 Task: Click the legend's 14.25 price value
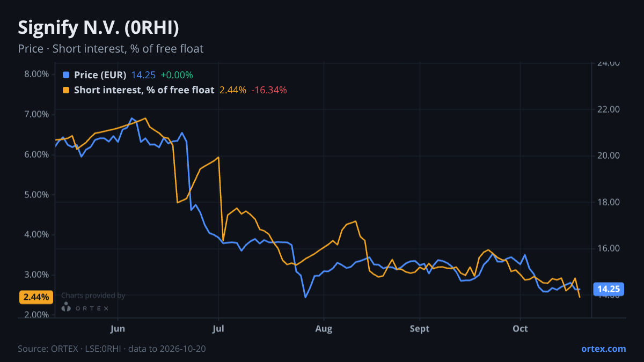point(143,75)
